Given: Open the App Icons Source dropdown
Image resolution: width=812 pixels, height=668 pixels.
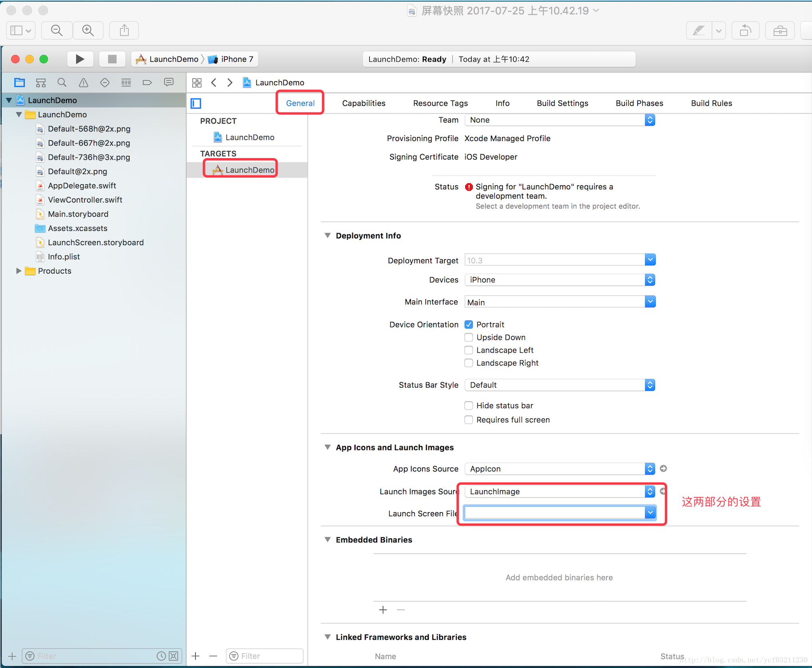Looking at the screenshot, I should pyautogui.click(x=560, y=469).
